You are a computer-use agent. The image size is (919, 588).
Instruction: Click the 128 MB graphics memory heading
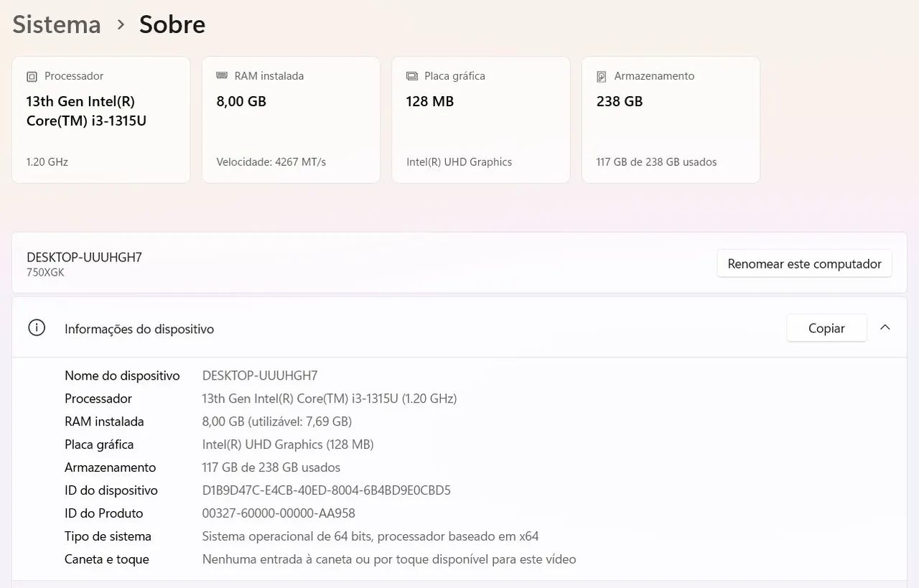(x=430, y=101)
